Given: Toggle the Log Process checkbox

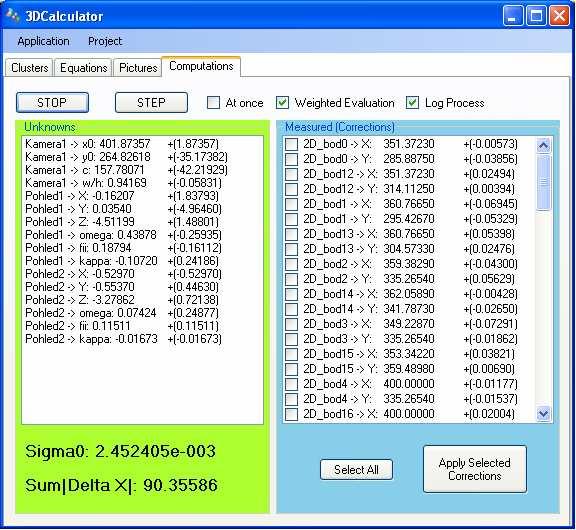Looking at the screenshot, I should 413,103.
